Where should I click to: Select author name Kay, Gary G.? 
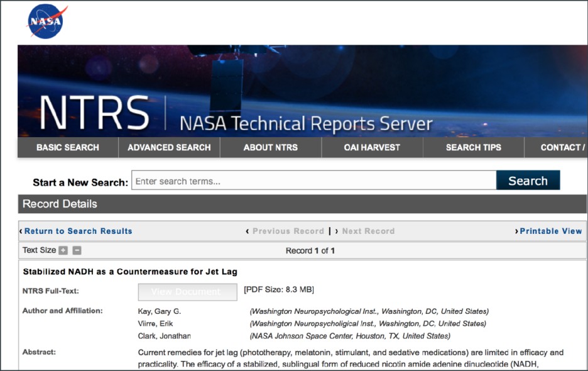tap(160, 311)
